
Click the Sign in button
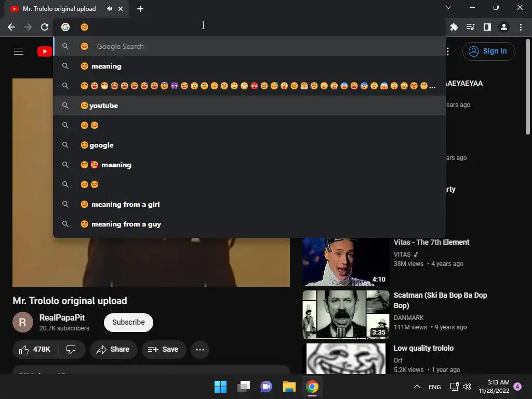pyautogui.click(x=488, y=51)
